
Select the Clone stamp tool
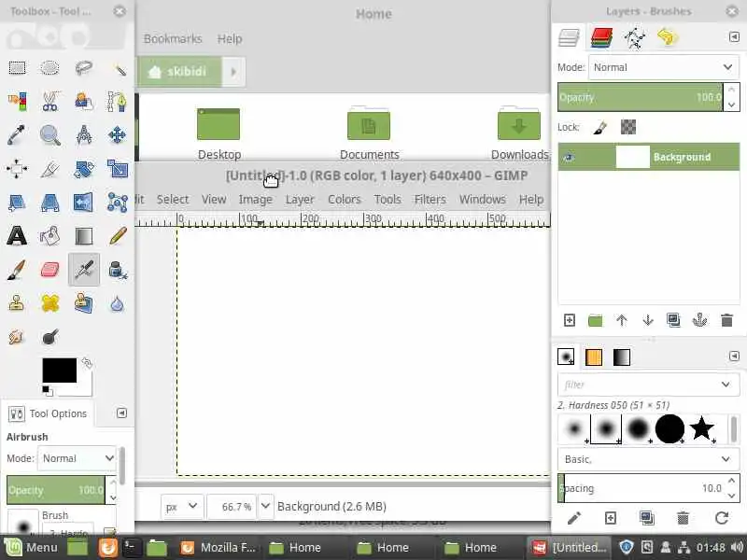17,303
